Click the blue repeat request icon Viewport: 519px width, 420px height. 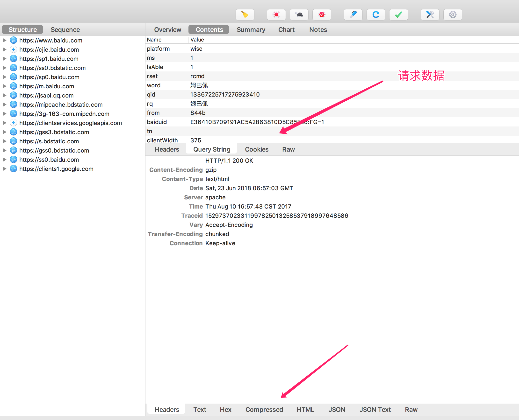[376, 14]
